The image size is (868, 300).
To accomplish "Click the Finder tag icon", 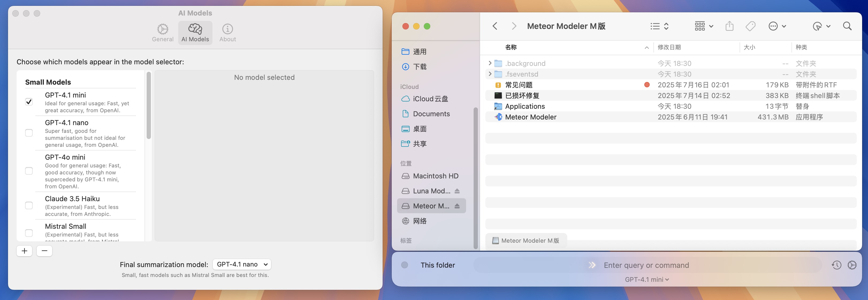I will tap(750, 26).
